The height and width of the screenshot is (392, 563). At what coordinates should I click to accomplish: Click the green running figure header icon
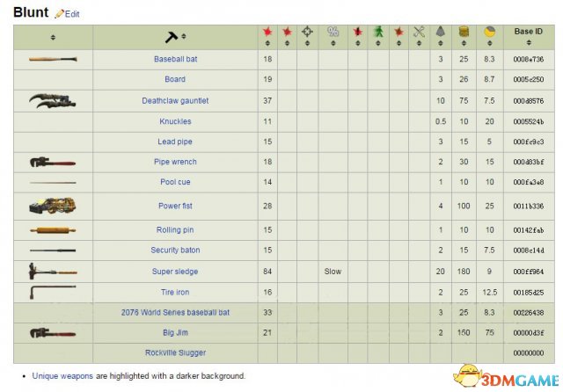coord(377,32)
